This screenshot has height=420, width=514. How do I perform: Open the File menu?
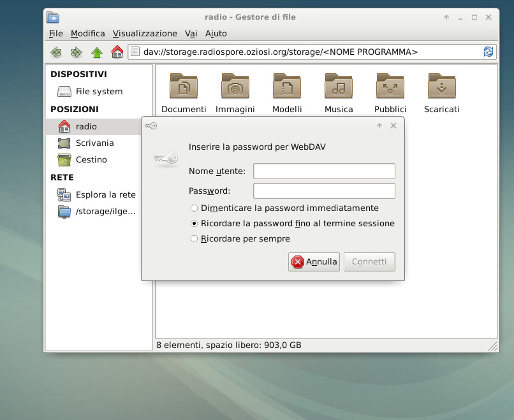(55, 33)
